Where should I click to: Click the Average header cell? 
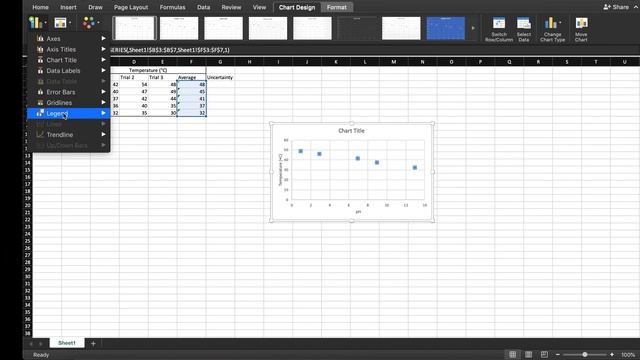[191, 77]
